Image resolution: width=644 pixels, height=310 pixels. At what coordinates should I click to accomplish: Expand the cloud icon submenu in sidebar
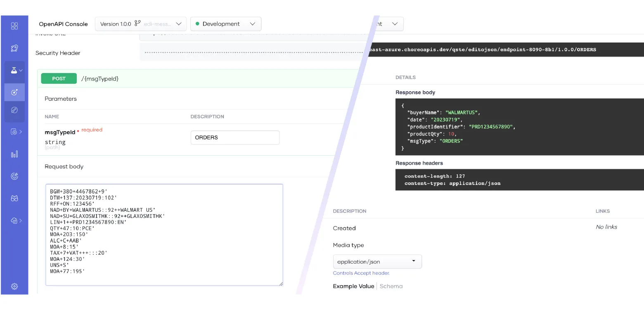(x=16, y=220)
